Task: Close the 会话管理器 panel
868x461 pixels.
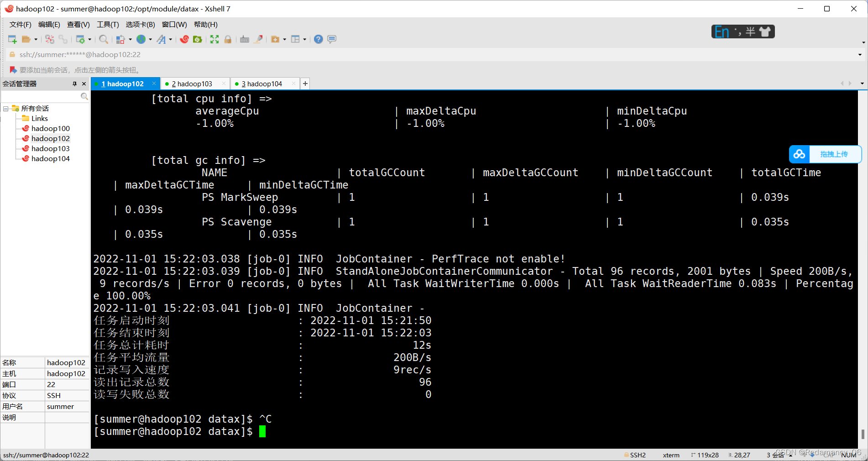Action: [84, 84]
